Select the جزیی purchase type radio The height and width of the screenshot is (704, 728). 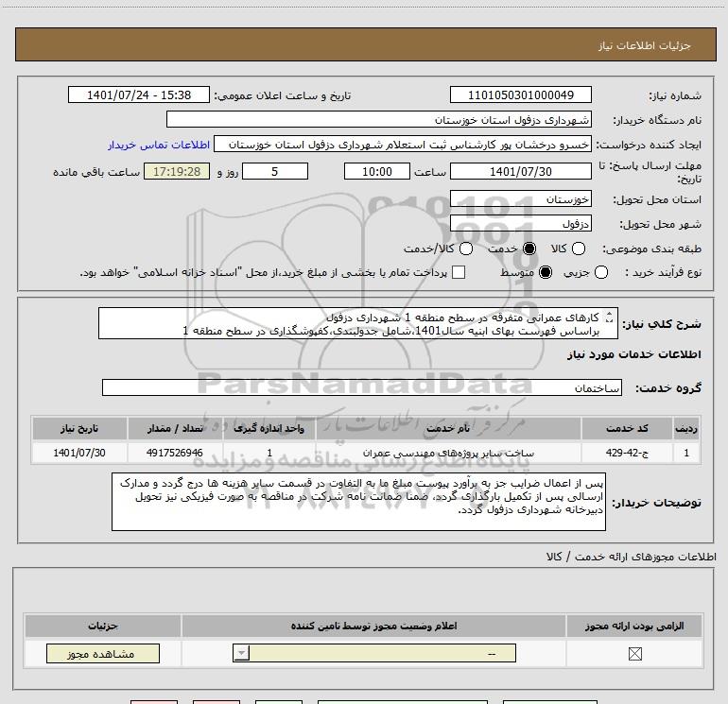[x=600, y=272]
